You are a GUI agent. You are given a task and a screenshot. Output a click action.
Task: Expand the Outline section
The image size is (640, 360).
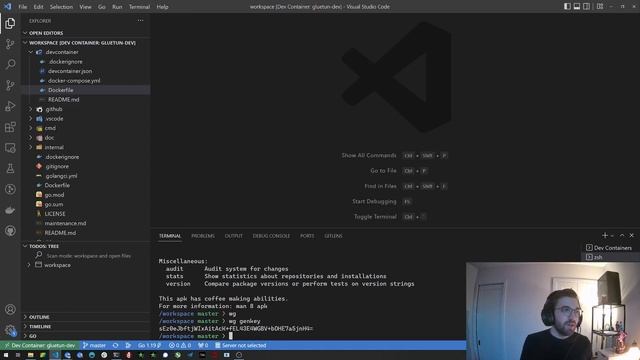[x=86, y=317]
